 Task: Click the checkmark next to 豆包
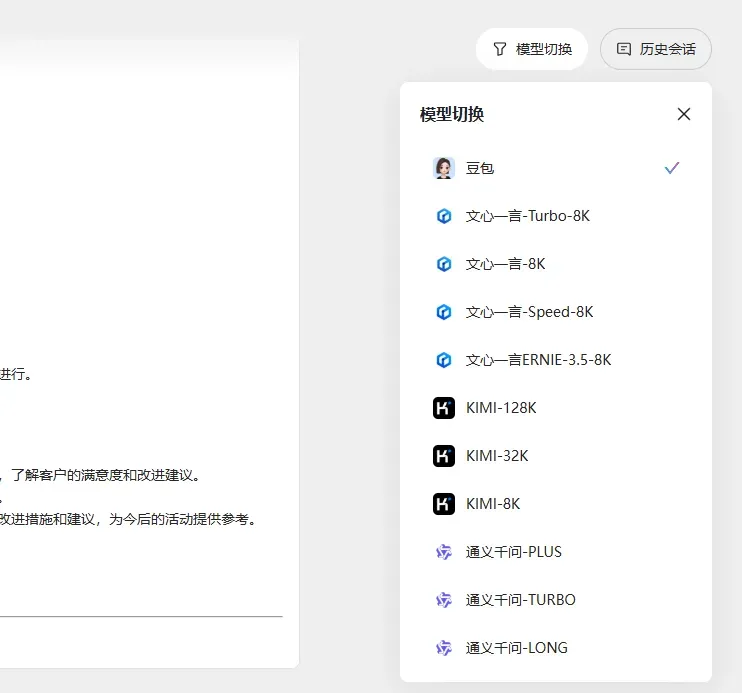pyautogui.click(x=672, y=168)
